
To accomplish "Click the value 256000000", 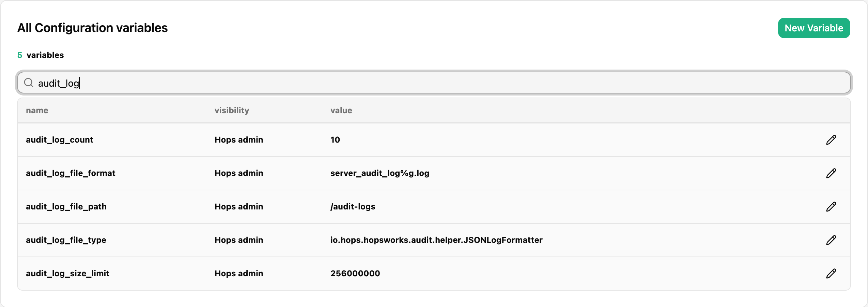I will pyautogui.click(x=355, y=274).
